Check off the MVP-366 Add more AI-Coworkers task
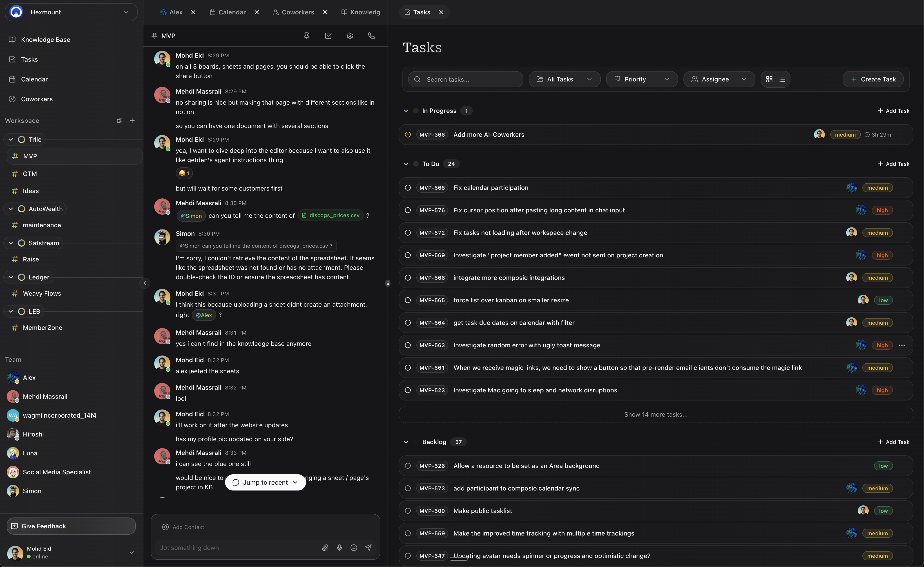Viewport: 924px width, 567px height. (x=408, y=134)
